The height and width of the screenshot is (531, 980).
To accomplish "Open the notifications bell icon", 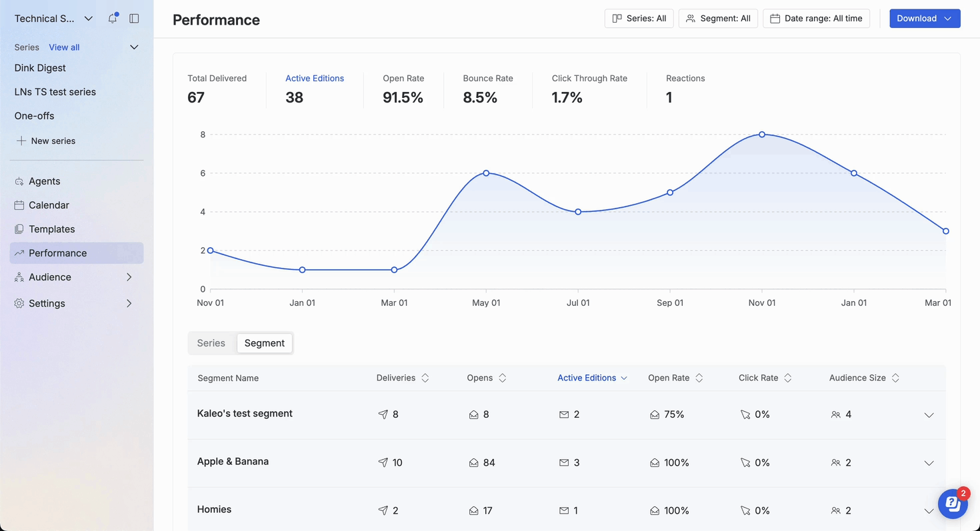I will click(113, 19).
